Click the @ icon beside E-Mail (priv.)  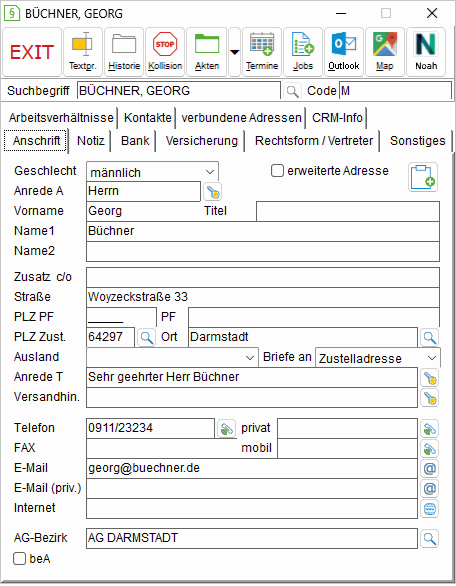click(429, 488)
